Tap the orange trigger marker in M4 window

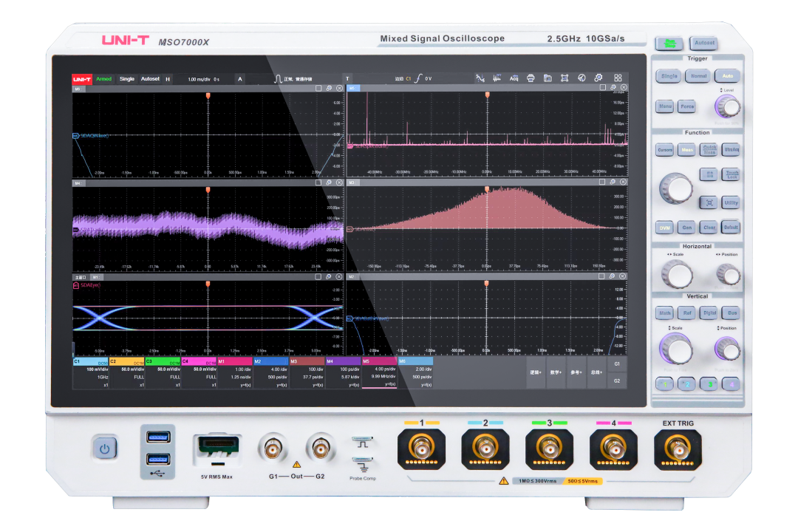pos(208,190)
